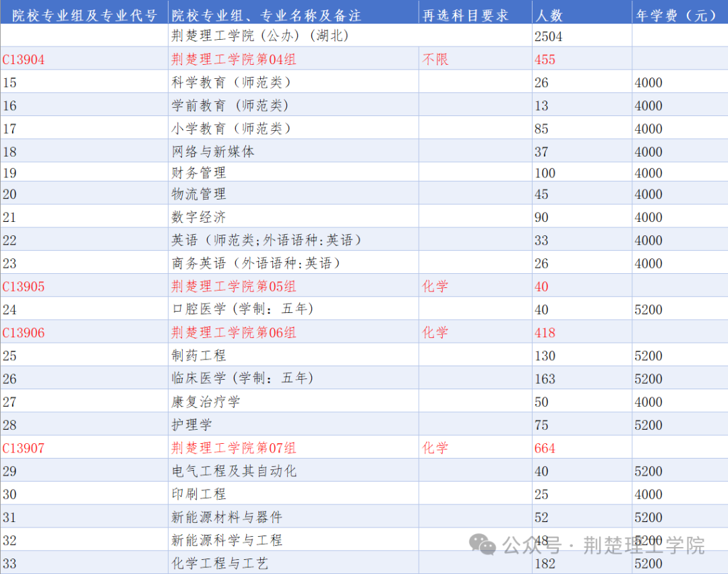This screenshot has height=574, width=728.
Task: Click cell 荆楚理工学院（公办）（湖北）
Action: (x=260, y=36)
